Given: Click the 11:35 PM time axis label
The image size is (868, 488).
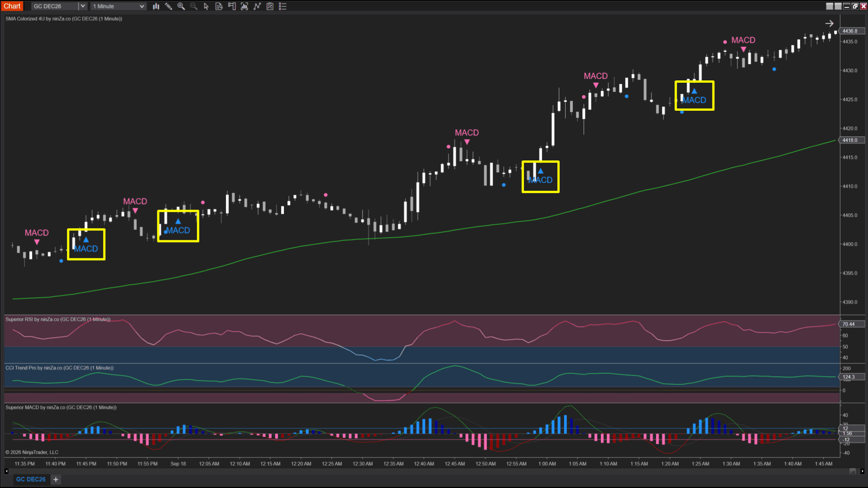Looking at the screenshot, I should 24,464.
